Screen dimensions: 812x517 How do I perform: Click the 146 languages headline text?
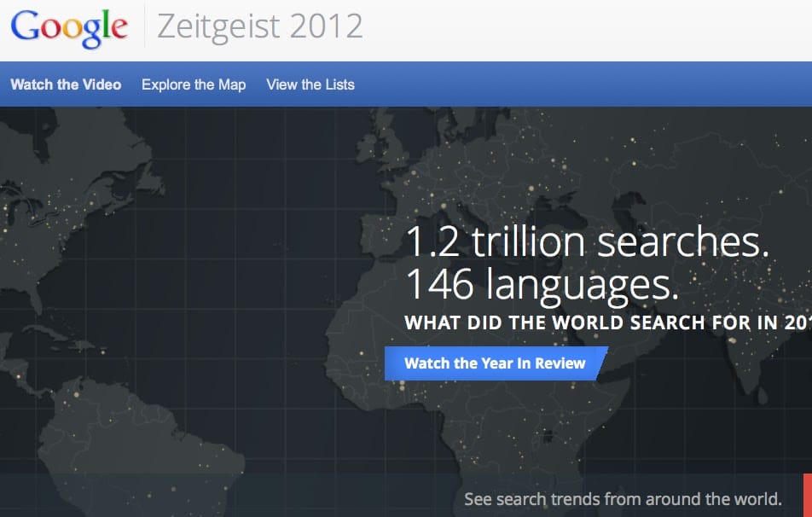coord(542,285)
